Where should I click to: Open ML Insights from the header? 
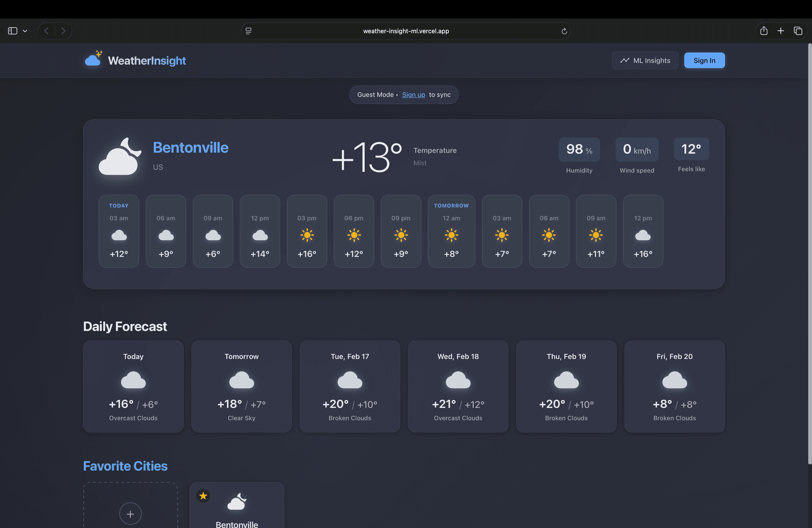645,60
